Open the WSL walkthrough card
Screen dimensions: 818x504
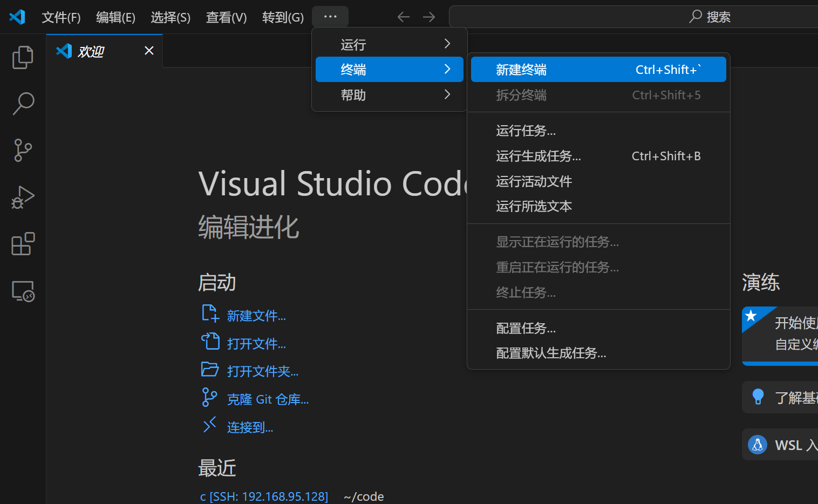tap(780, 445)
